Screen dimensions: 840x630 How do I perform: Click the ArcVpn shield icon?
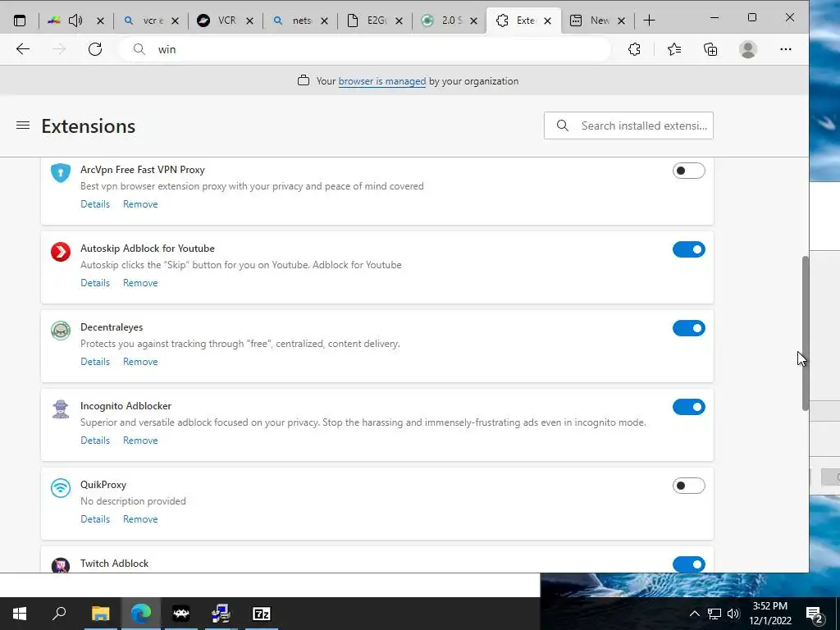click(61, 173)
